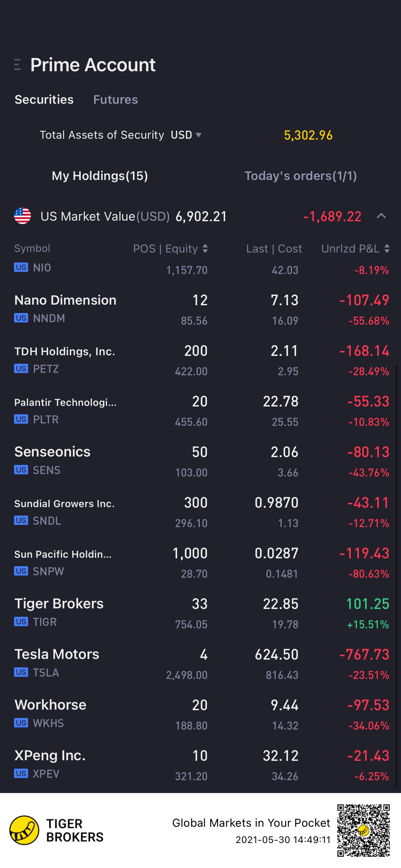Viewport: 401px width, 868px height.
Task: Toggle the Last | Cost column header
Action: tap(274, 249)
